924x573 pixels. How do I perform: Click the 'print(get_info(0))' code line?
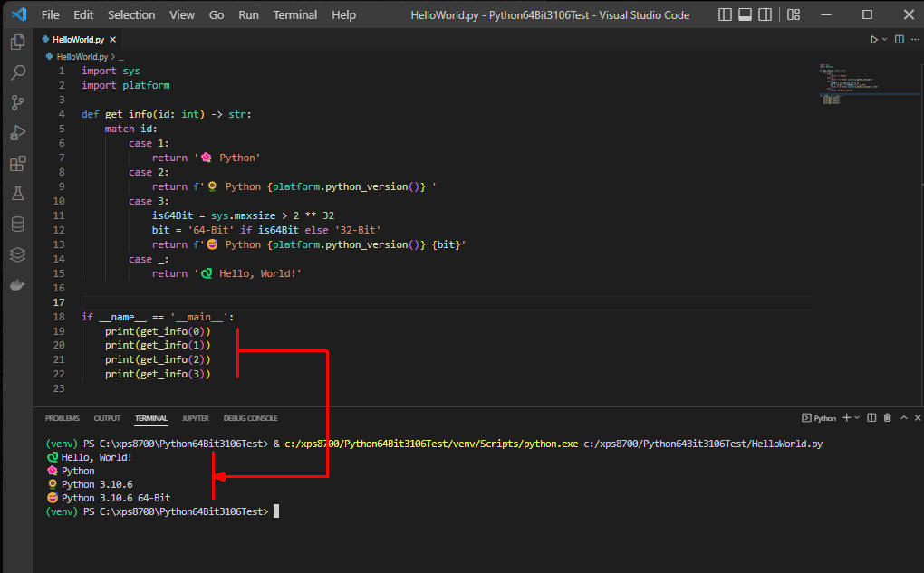[x=158, y=331]
